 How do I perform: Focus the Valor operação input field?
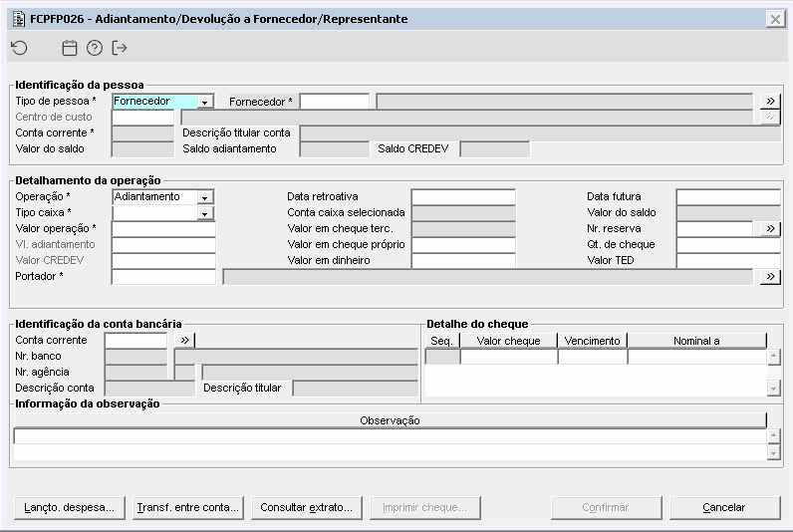(163, 228)
